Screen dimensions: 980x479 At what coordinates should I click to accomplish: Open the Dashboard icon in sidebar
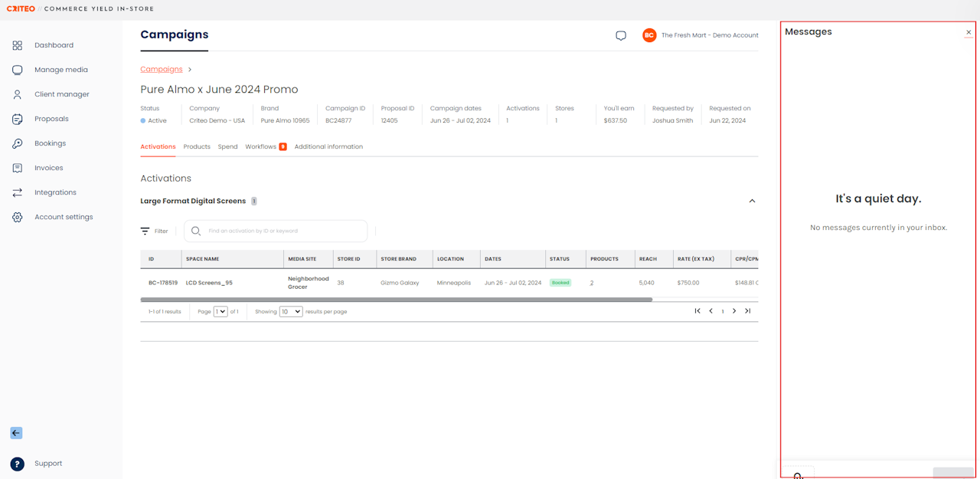point(17,45)
